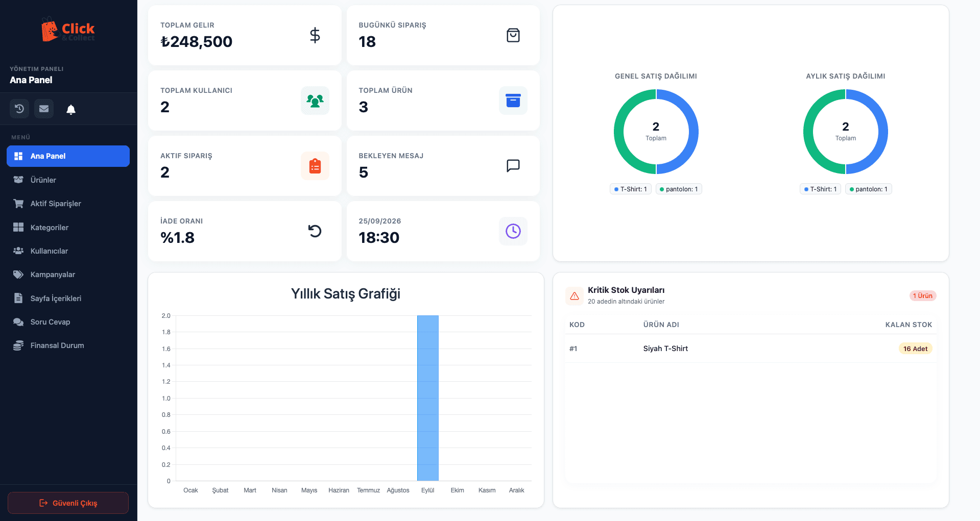Click the blue archive box product icon
The width and height of the screenshot is (980, 521).
513,101
